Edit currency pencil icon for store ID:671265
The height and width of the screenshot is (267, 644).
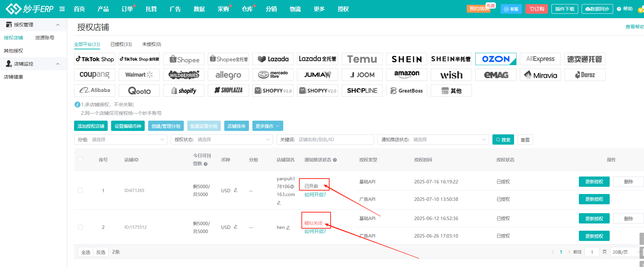tap(236, 190)
